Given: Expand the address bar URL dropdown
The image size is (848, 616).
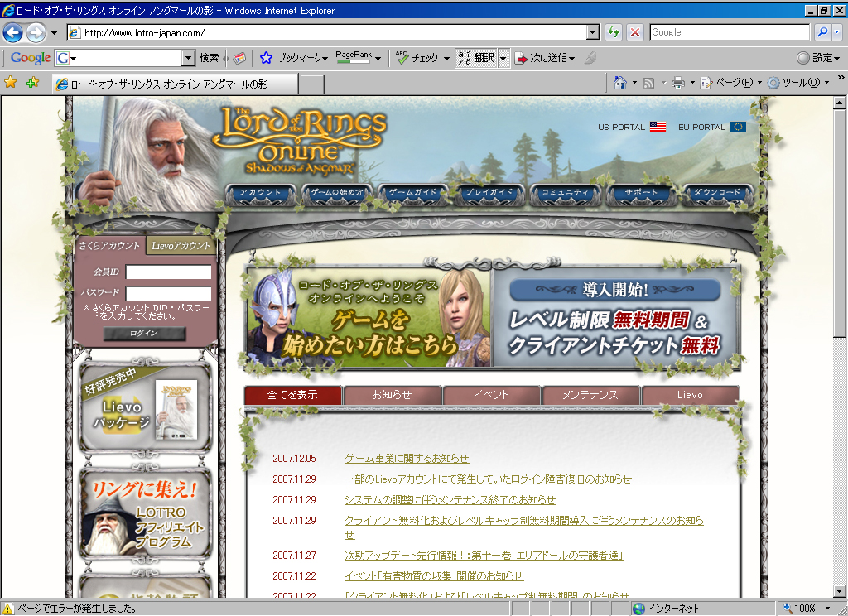Looking at the screenshot, I should [x=592, y=32].
